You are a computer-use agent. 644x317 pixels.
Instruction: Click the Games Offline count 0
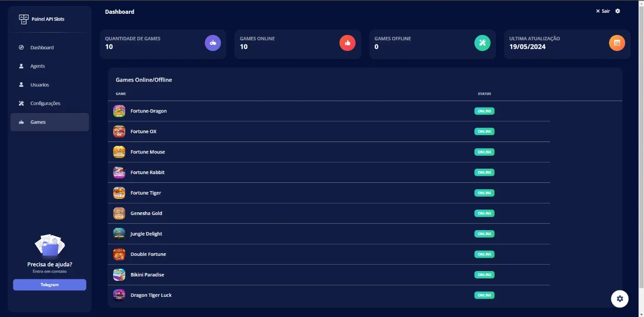[x=376, y=47]
